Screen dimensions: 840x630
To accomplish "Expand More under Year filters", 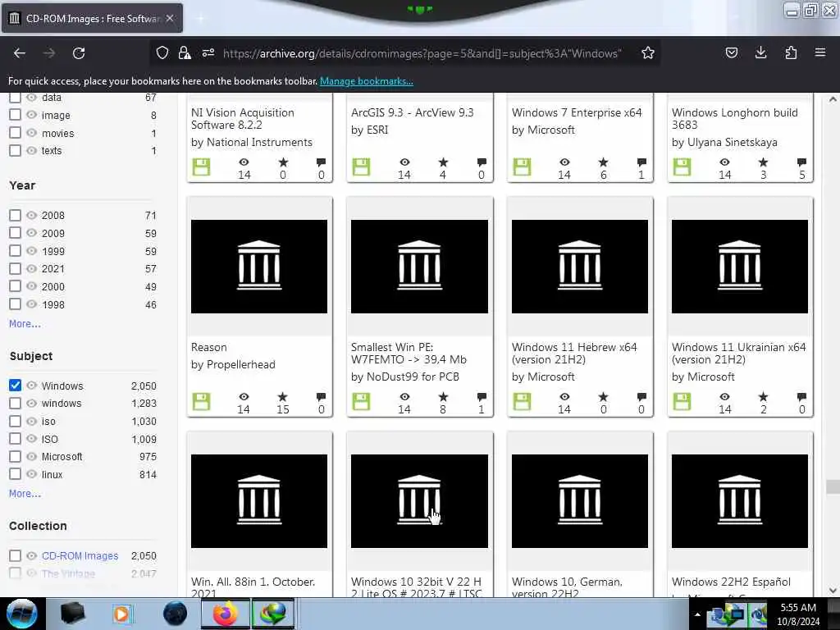I will tap(25, 323).
